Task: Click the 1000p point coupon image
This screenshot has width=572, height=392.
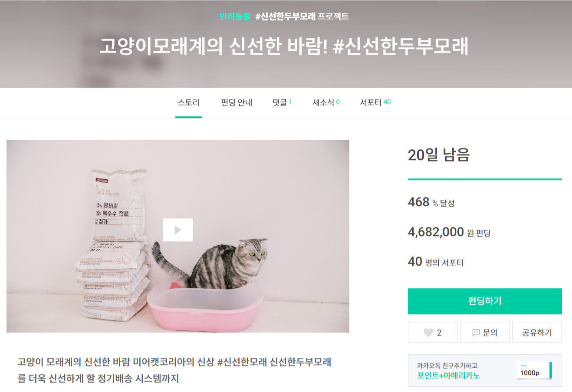Action: (x=535, y=371)
